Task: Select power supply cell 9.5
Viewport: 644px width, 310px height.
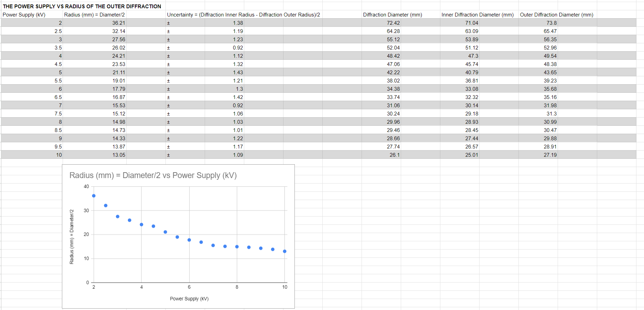Action: pos(58,146)
